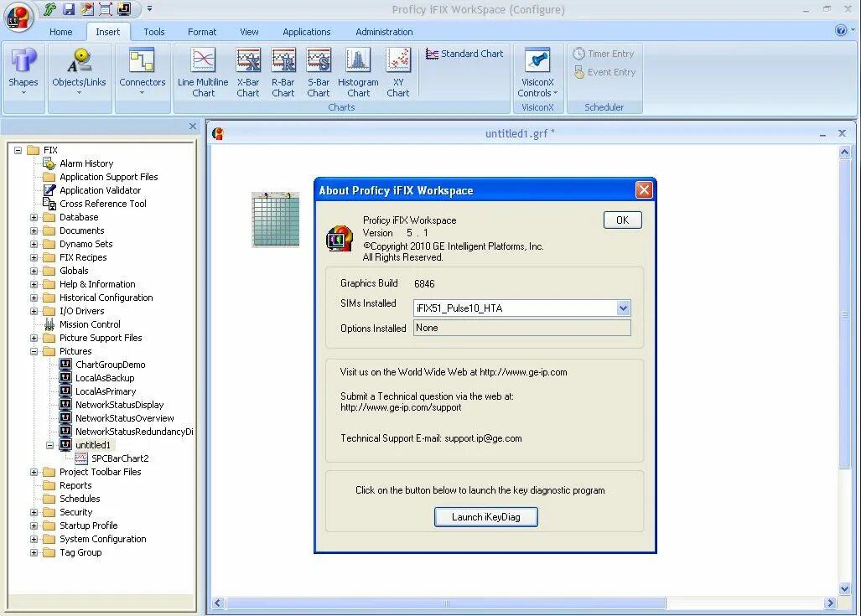Insert a Histogram Chart

tap(358, 73)
